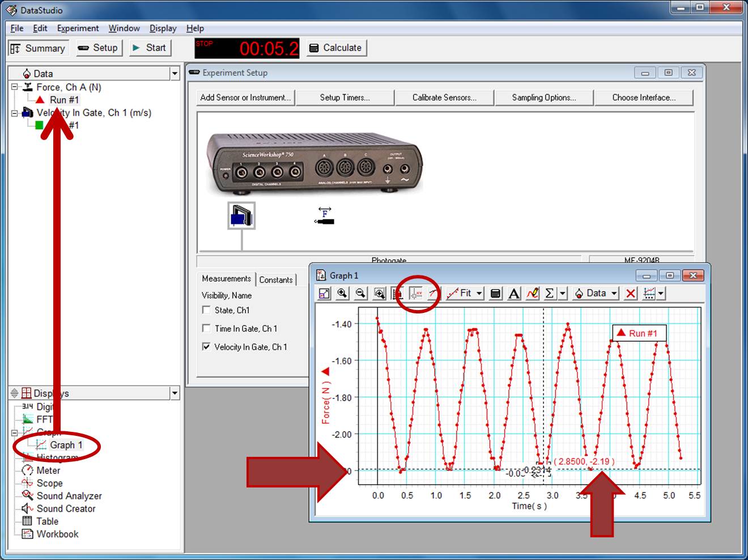Click the Zoom In magnifier icon
This screenshot has height=560, width=748.
pyautogui.click(x=342, y=293)
